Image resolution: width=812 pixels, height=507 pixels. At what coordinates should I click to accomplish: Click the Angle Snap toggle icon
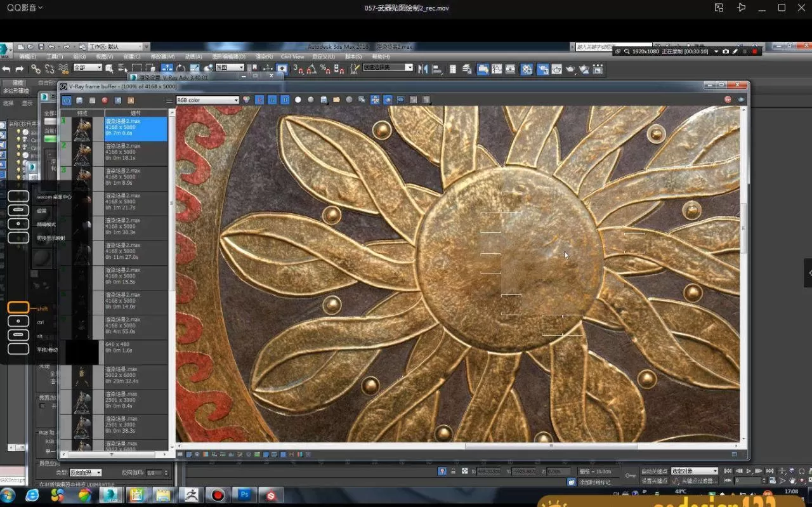tap(311, 69)
